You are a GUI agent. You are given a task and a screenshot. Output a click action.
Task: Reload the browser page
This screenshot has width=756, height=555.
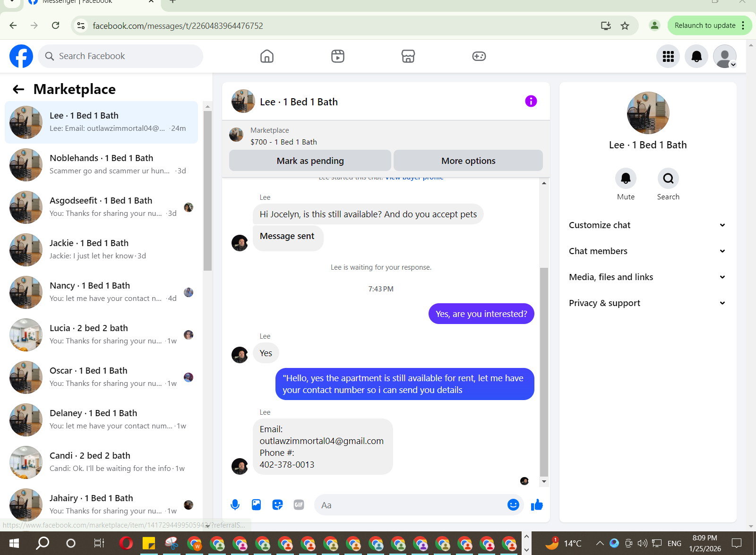[55, 26]
